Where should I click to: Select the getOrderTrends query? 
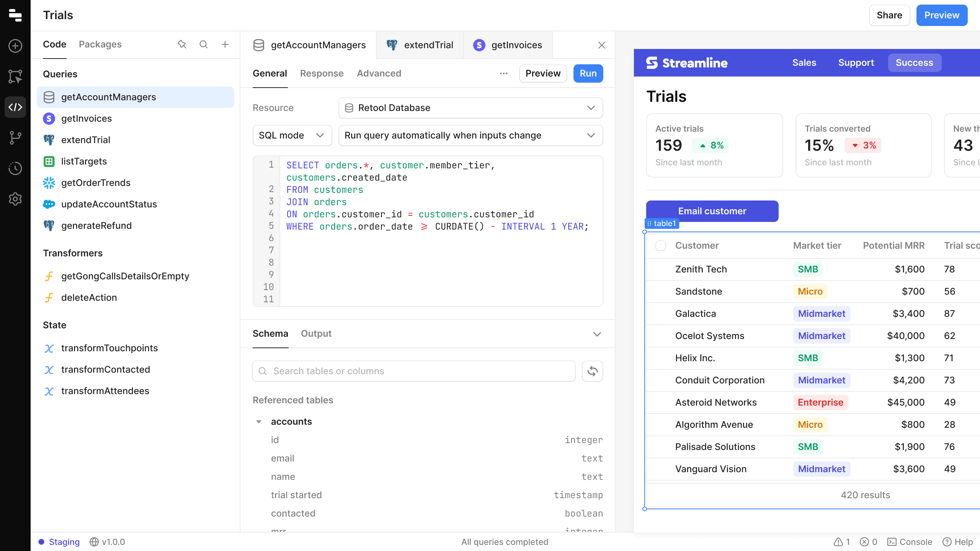pos(136,183)
